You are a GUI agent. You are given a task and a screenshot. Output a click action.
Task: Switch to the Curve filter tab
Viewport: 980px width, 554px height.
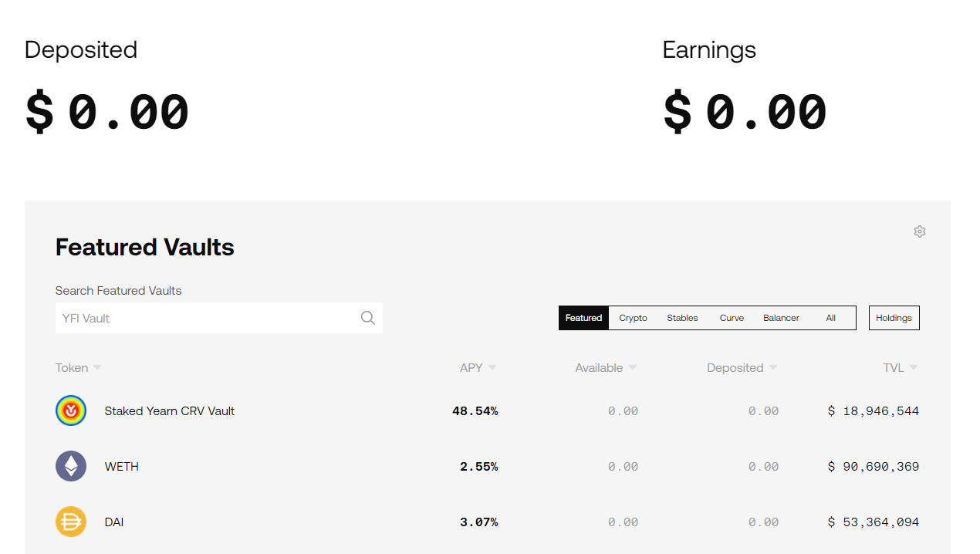732,318
